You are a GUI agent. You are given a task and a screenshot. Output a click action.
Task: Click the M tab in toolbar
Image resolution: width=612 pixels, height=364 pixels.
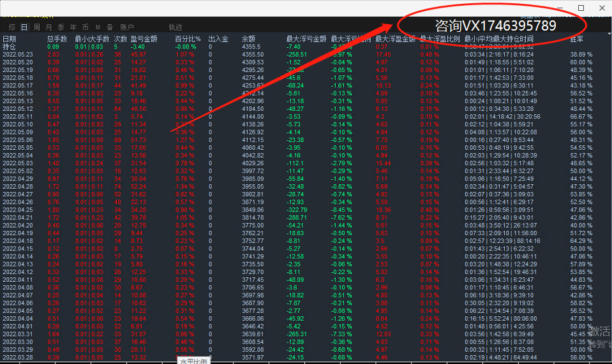(98, 27)
